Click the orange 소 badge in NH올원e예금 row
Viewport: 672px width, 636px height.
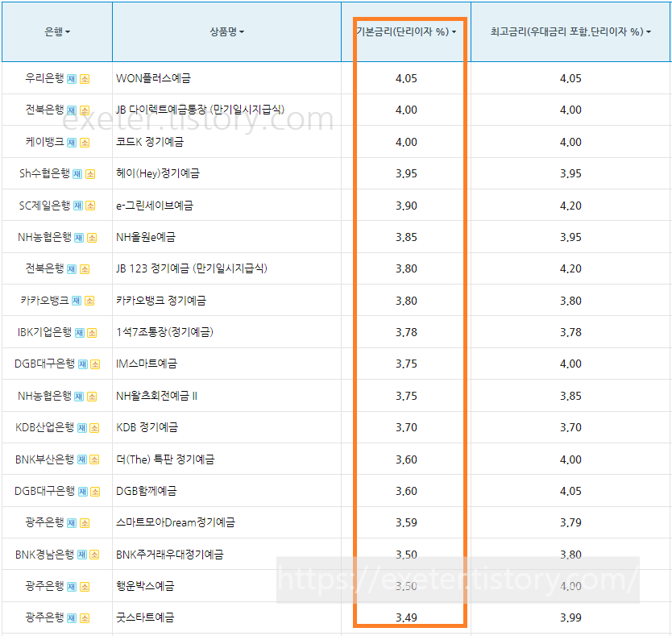(92, 238)
